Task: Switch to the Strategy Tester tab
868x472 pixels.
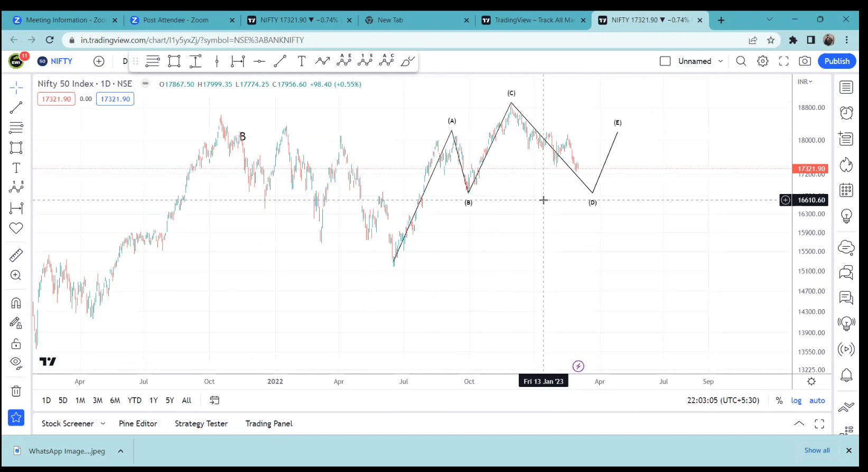Action: pyautogui.click(x=201, y=424)
